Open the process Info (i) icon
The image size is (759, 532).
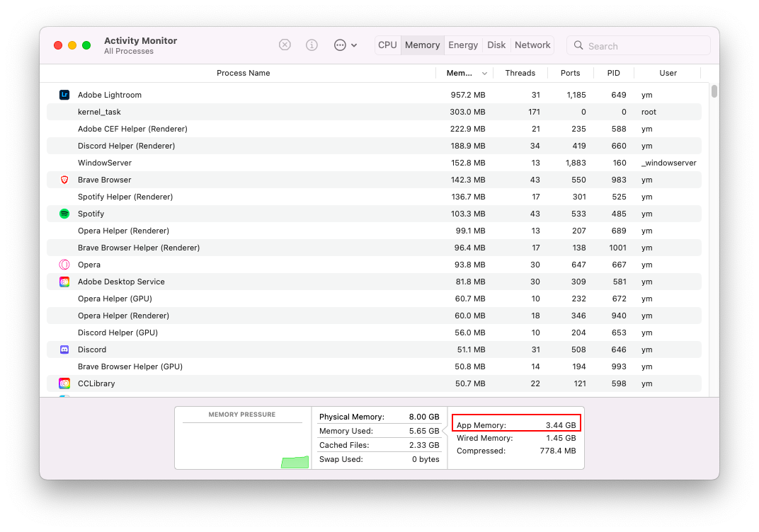312,45
